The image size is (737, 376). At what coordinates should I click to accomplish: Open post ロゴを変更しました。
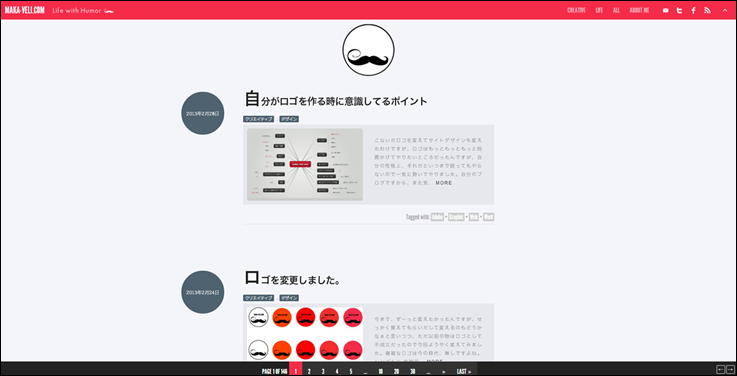tap(292, 279)
